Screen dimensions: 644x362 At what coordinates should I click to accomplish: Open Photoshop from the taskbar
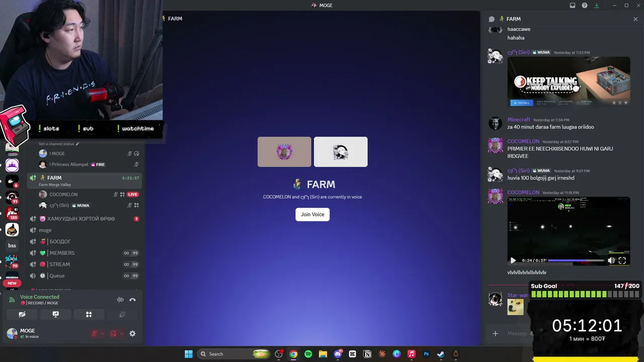coord(426,354)
